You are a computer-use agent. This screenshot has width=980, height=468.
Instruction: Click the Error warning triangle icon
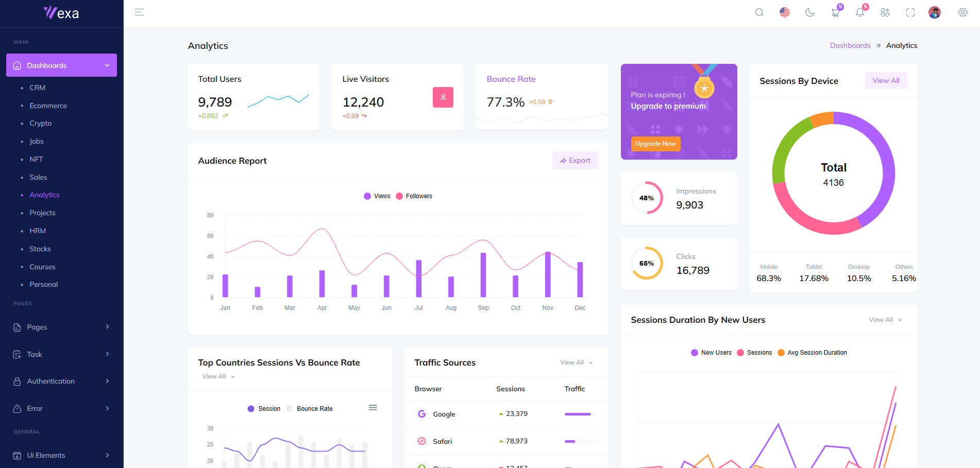17,408
